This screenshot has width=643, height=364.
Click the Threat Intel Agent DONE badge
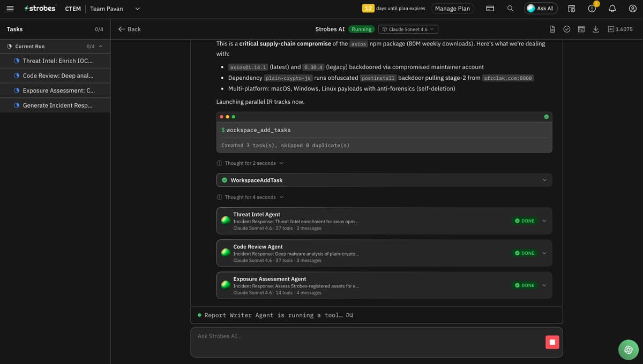pos(525,221)
